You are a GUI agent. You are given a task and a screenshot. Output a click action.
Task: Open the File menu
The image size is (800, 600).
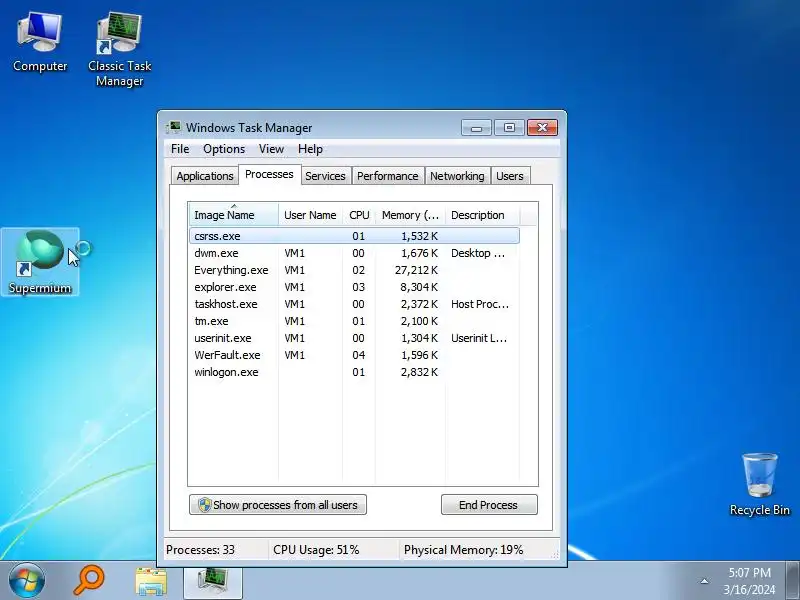(x=180, y=149)
